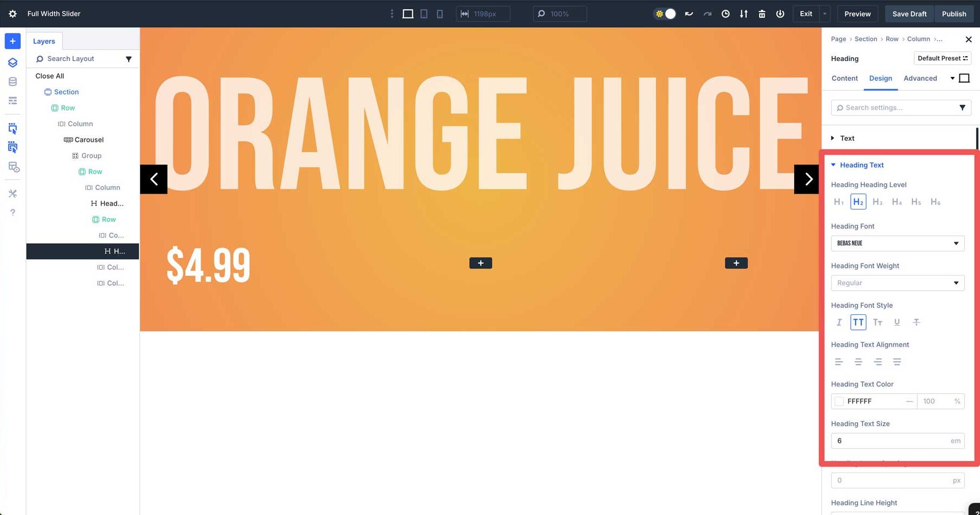This screenshot has width=980, height=515.
Task: Click the undo arrow in top toolbar
Action: pos(689,14)
